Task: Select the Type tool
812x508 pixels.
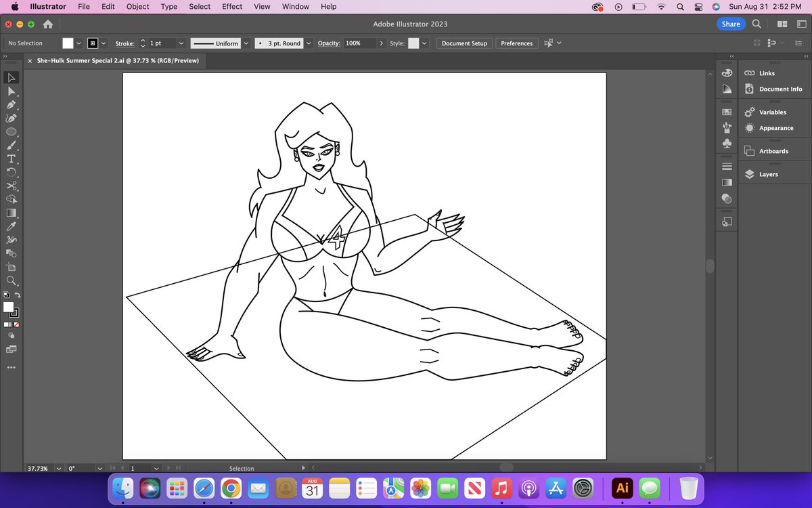Action: pos(11,159)
